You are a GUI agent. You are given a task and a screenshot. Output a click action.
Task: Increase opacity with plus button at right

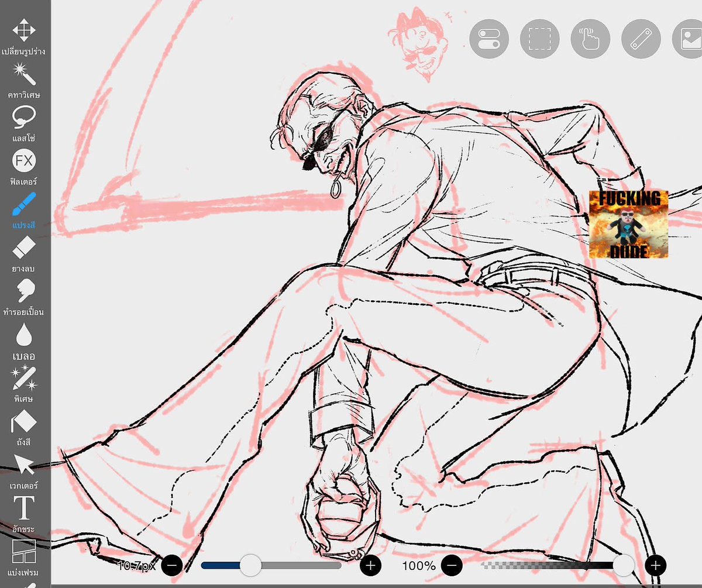click(656, 565)
